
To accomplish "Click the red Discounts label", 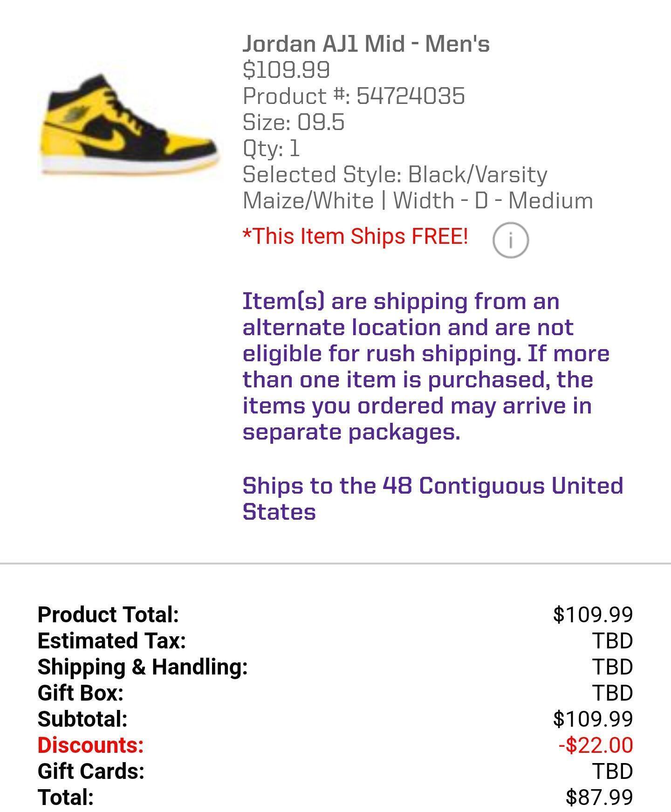I will point(90,745).
